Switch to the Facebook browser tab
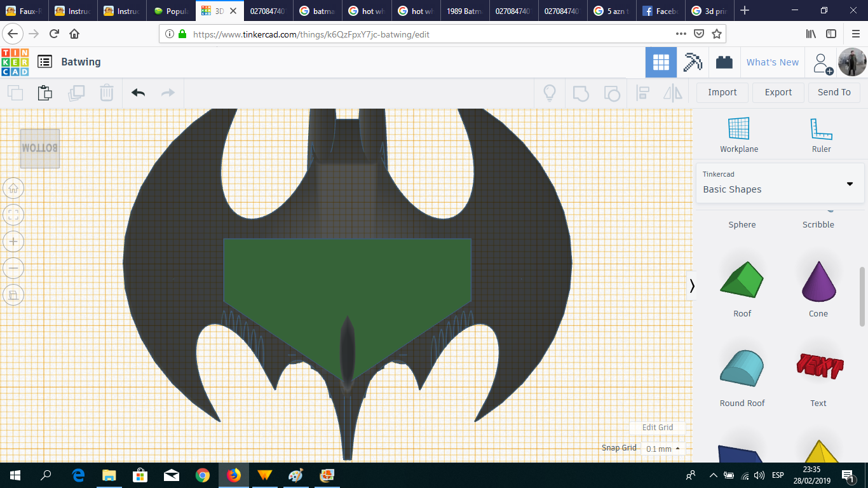This screenshot has width=868, height=488. (x=661, y=11)
